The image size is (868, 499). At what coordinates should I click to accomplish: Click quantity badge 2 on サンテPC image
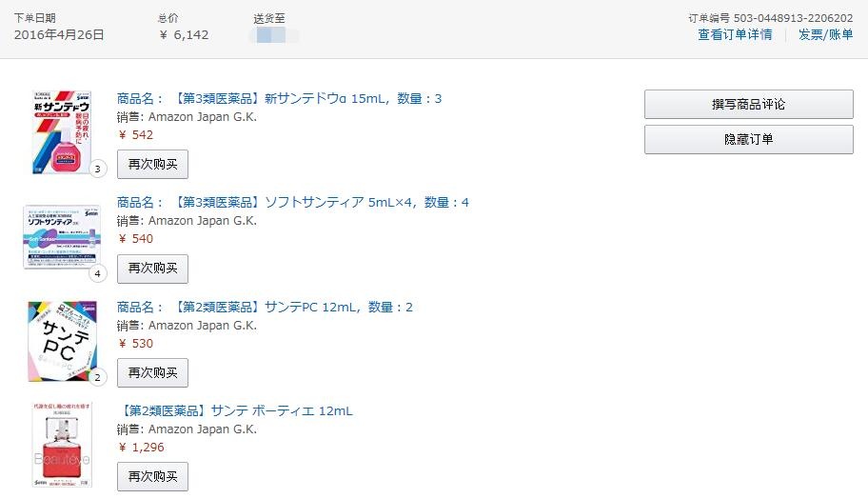(x=98, y=377)
